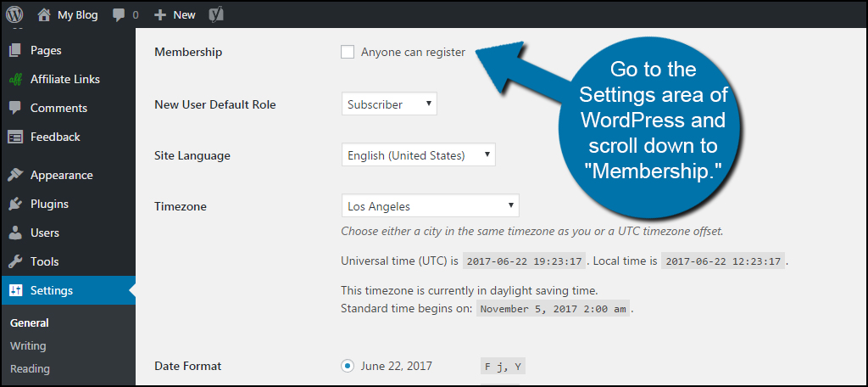
Task: Click the Tools wrench icon
Action: [15, 261]
